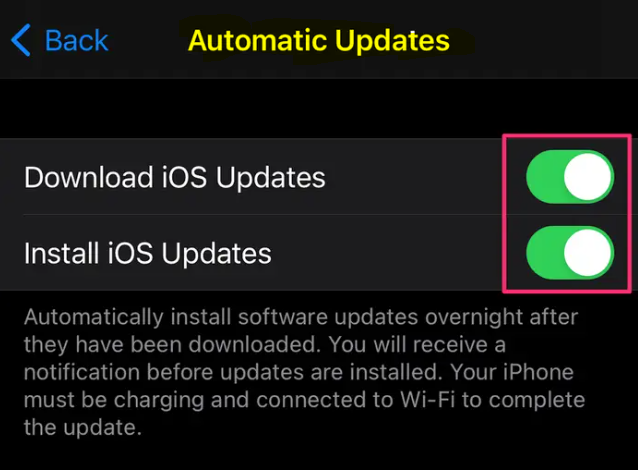Image resolution: width=638 pixels, height=470 pixels.
Task: Click the word Download in first row
Action: (89, 177)
